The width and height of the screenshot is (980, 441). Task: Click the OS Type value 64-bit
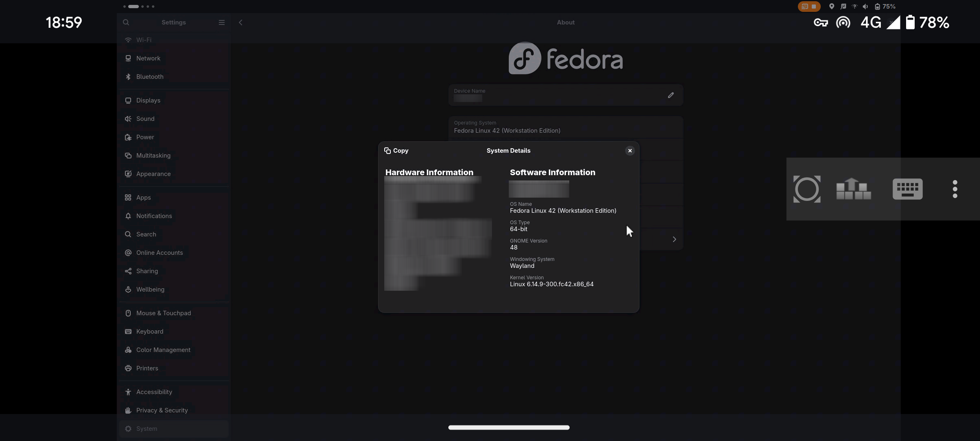(519, 229)
